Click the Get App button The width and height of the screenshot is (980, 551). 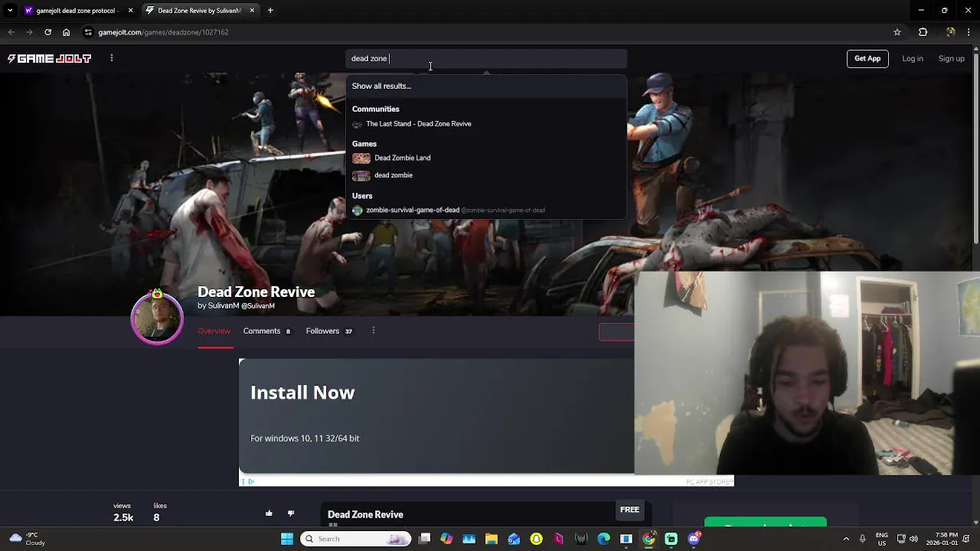pyautogui.click(x=867, y=58)
